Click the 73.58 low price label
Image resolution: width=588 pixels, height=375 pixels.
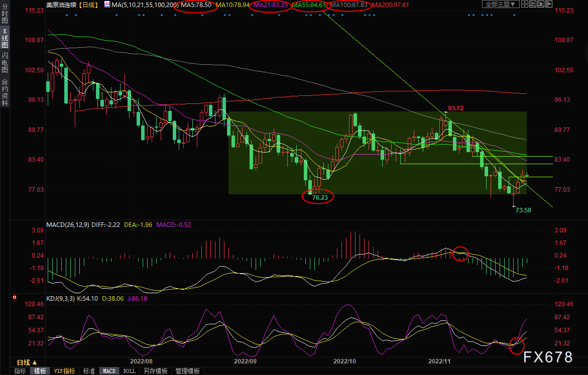point(523,210)
